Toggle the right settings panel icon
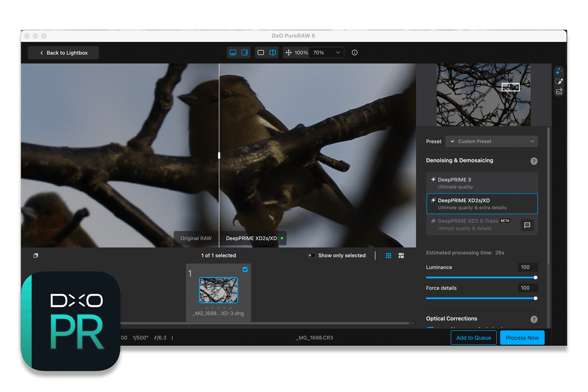Screen dimensions: 588x392 pyautogui.click(x=245, y=53)
